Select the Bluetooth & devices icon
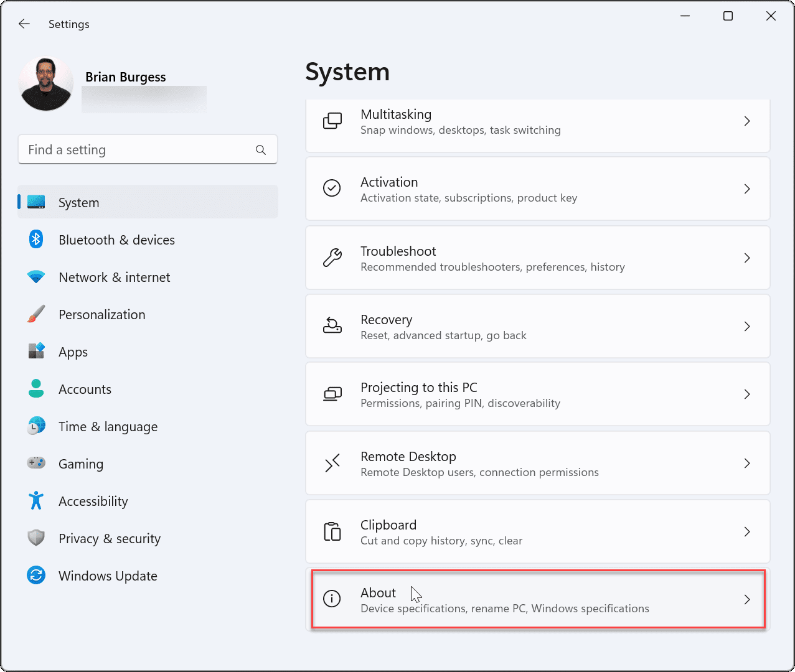The height and width of the screenshot is (672, 795). point(36,240)
